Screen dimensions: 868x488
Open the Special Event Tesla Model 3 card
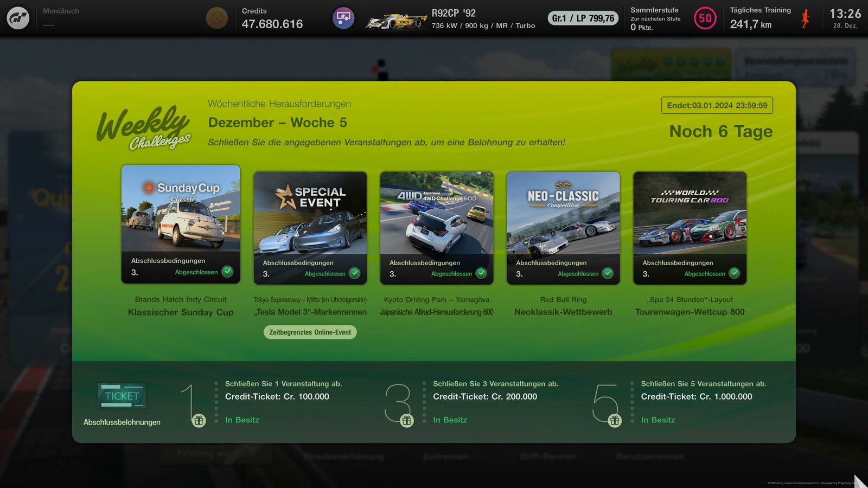(x=310, y=228)
